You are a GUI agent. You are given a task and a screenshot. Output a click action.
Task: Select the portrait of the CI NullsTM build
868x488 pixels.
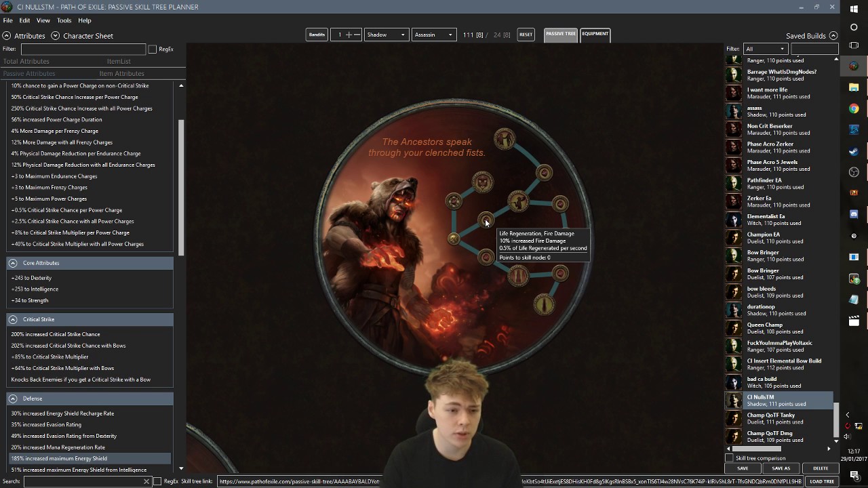click(x=734, y=401)
